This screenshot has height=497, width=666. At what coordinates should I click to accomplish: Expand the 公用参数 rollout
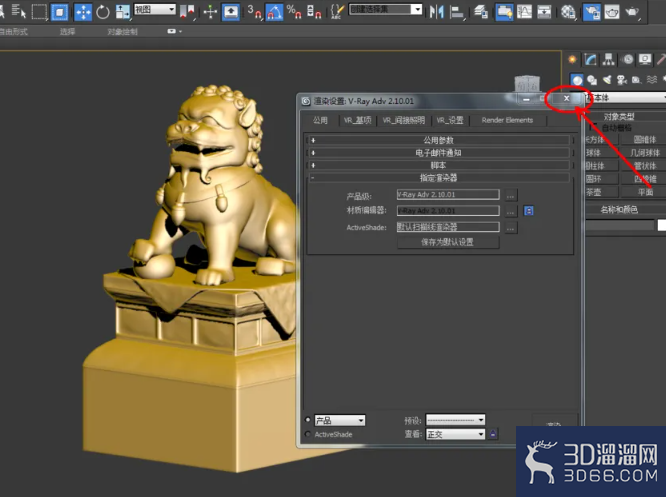[438, 140]
